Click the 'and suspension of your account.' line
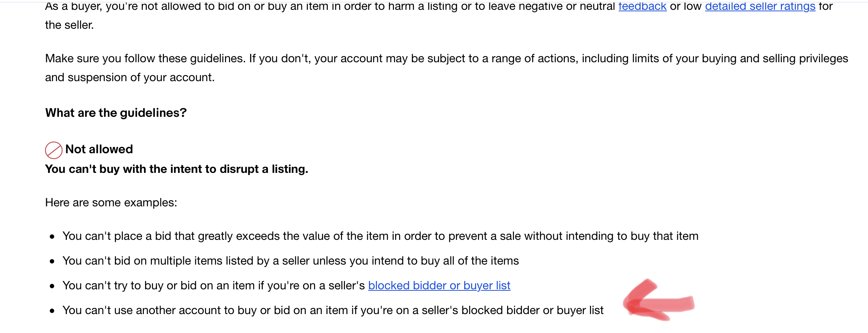 point(130,78)
